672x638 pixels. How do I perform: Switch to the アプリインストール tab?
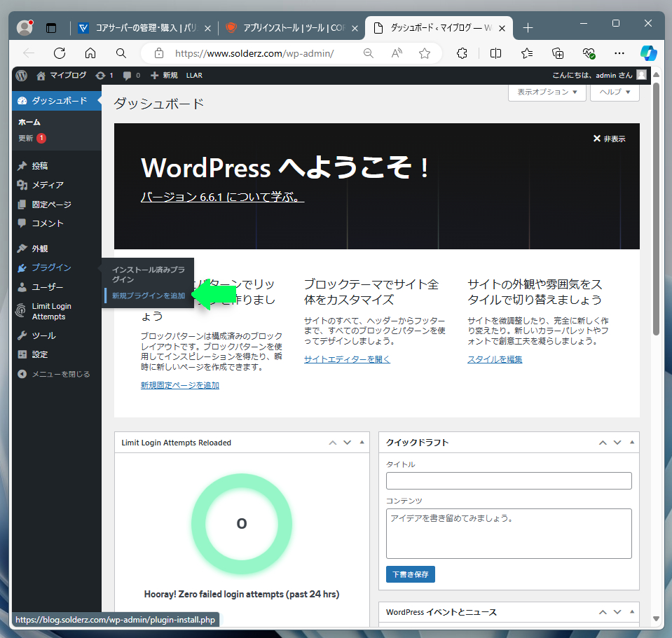292,28
